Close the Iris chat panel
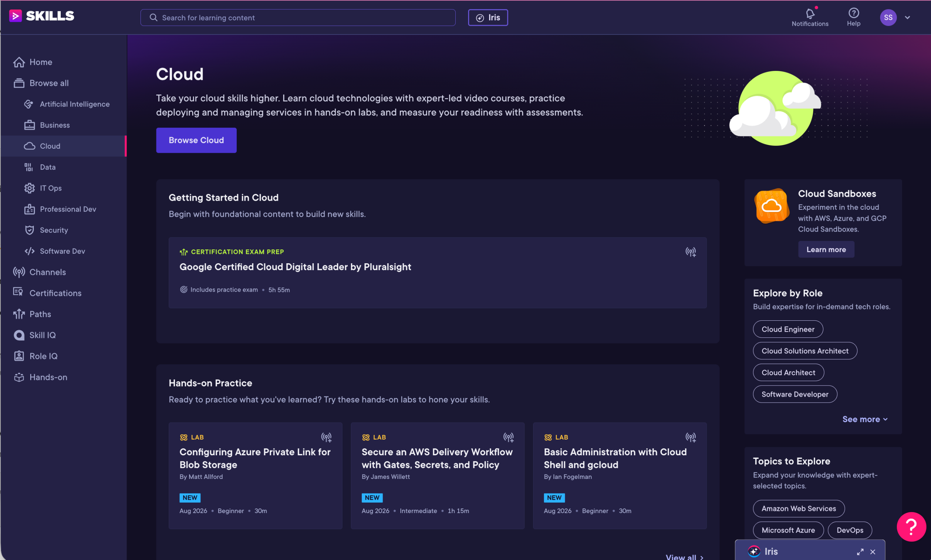This screenshot has width=931, height=560. coord(873,552)
